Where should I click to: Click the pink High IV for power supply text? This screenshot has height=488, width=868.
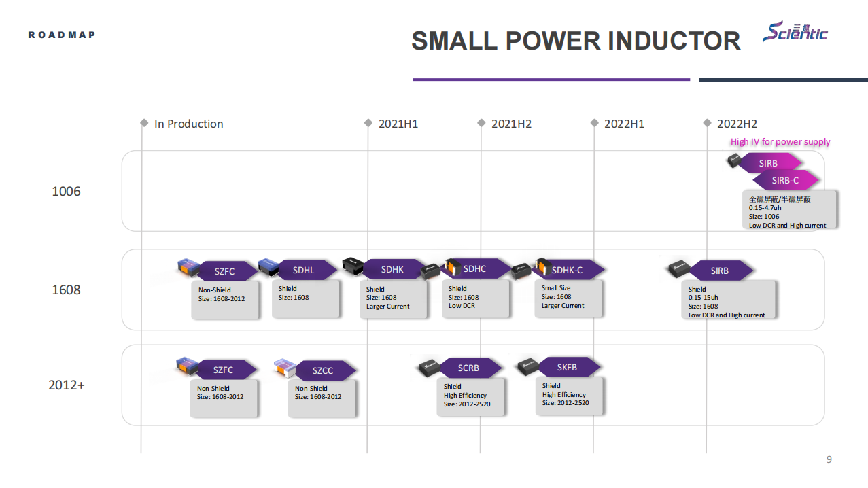[x=780, y=142]
